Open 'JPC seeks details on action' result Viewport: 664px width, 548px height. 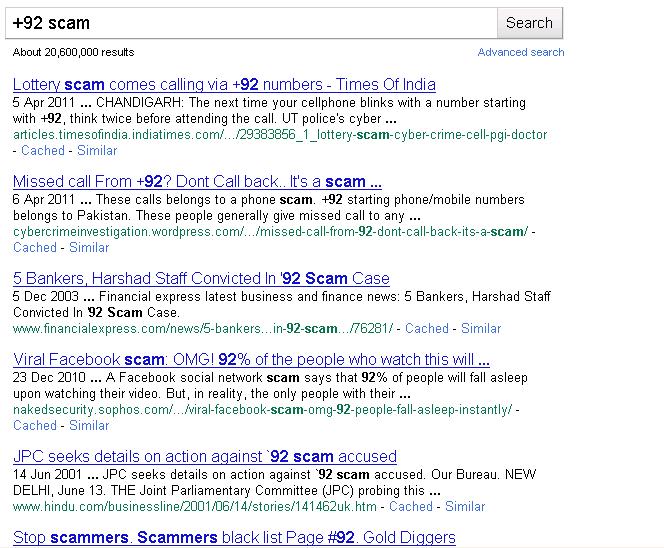[205, 456]
